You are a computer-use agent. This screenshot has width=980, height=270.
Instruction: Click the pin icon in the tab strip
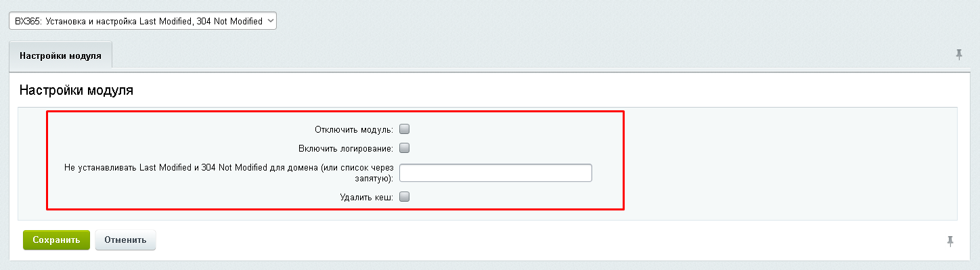(x=959, y=55)
